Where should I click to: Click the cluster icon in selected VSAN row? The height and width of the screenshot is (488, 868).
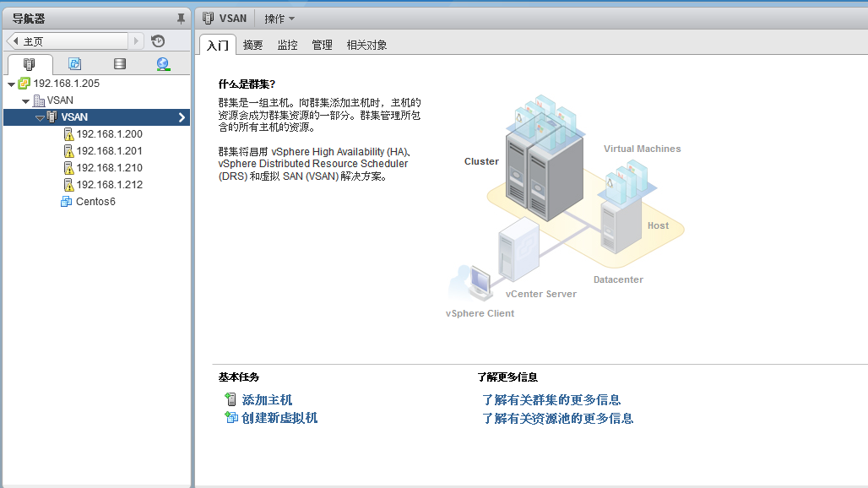52,117
